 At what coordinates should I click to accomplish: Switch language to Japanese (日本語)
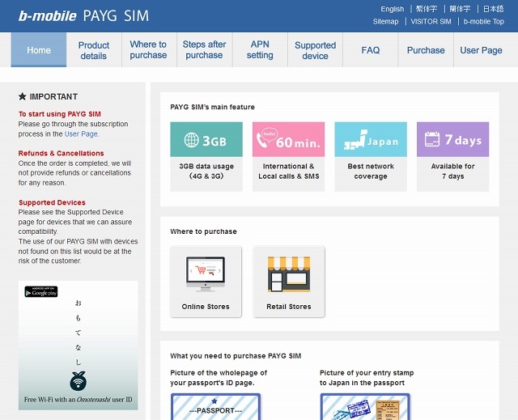493,9
